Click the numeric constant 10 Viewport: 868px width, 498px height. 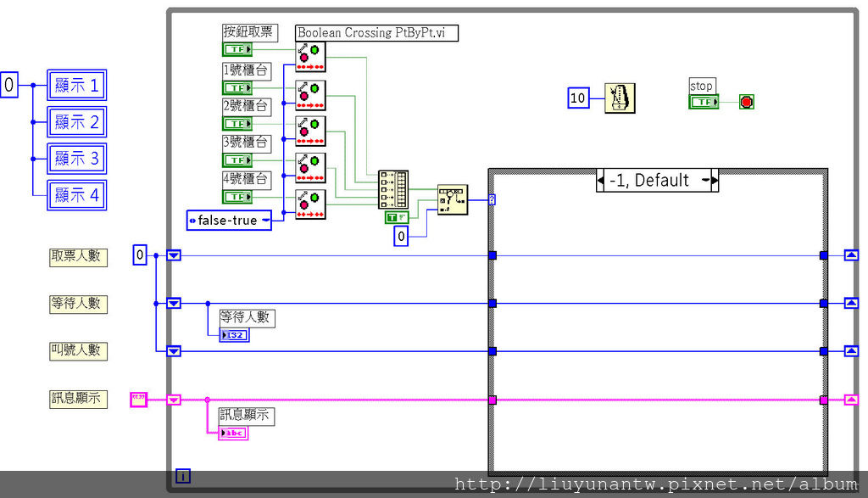tap(578, 98)
